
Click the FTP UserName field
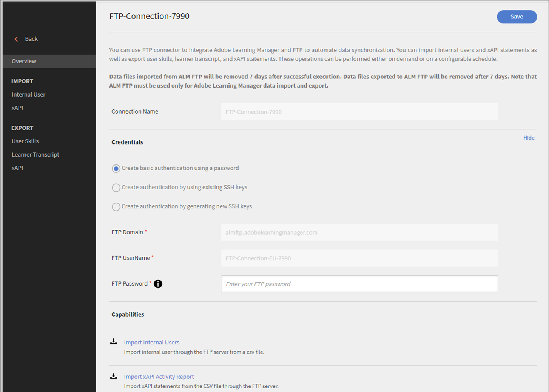pyautogui.click(x=359, y=258)
